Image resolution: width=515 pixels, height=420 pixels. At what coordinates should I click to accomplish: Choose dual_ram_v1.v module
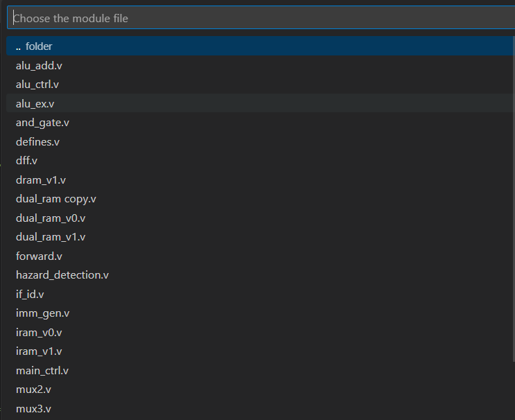click(x=261, y=237)
